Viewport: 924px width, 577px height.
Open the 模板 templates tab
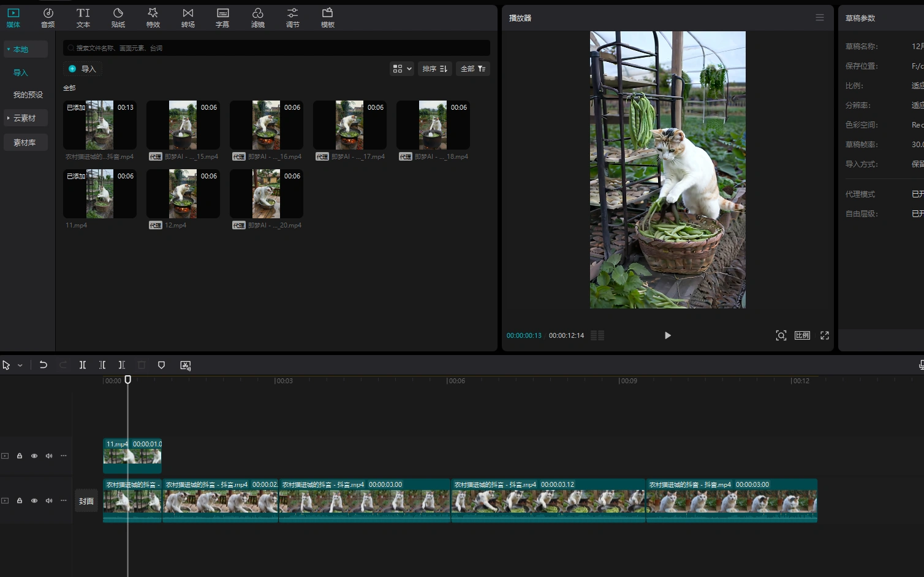(328, 18)
